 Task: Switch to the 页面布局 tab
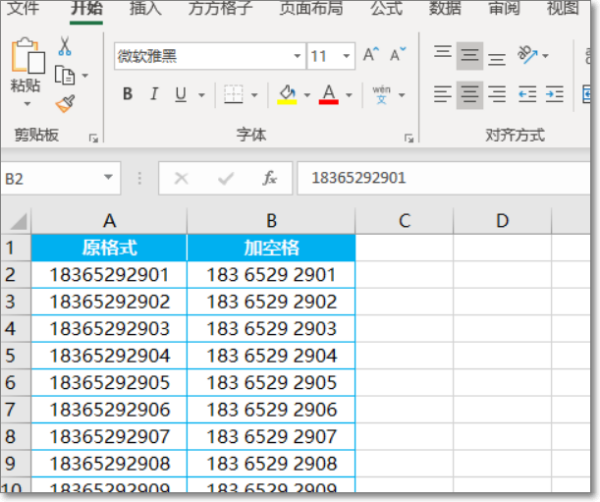click(311, 8)
